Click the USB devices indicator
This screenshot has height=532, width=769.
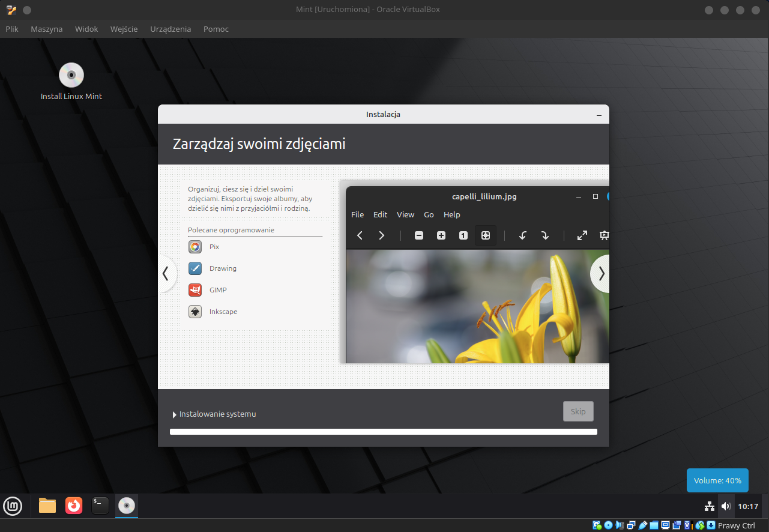point(642,525)
